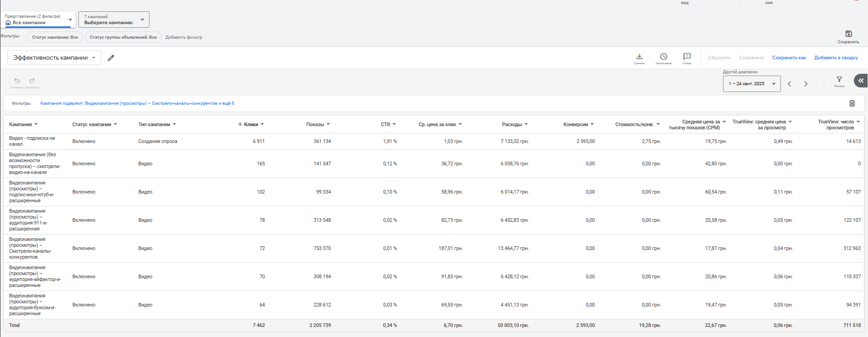Viewport: 868px width, 337px height.
Task: Open the Все кампании view selector
Action: [x=38, y=20]
